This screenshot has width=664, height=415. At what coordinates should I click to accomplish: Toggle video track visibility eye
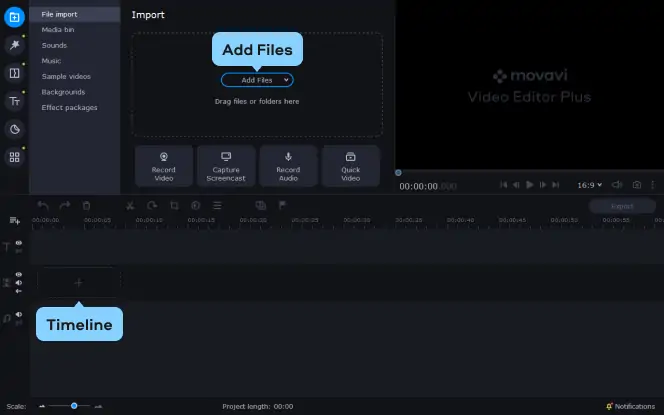(x=19, y=274)
